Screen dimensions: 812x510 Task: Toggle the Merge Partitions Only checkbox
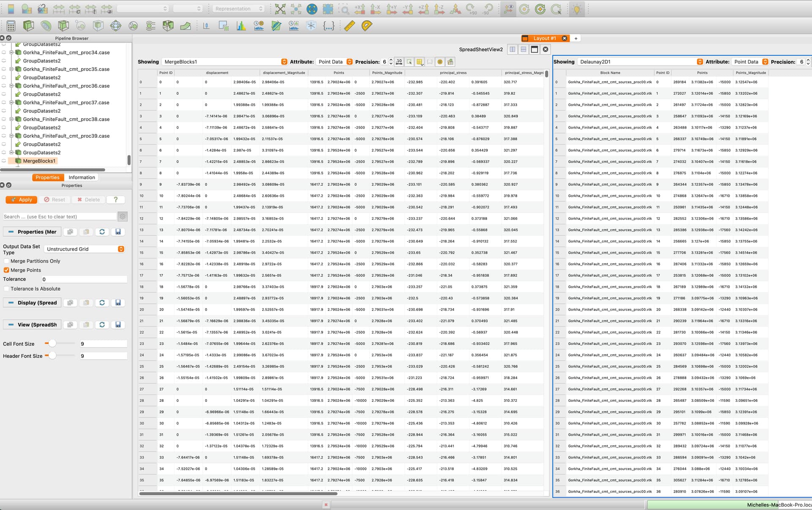[6, 261]
